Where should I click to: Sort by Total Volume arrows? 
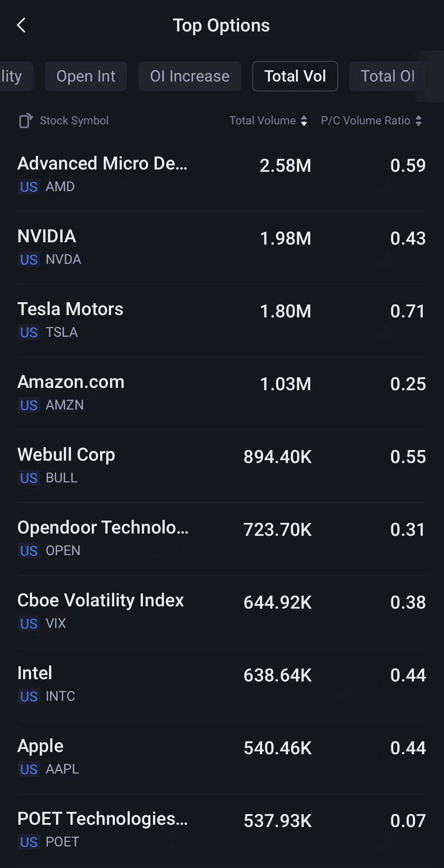304,121
